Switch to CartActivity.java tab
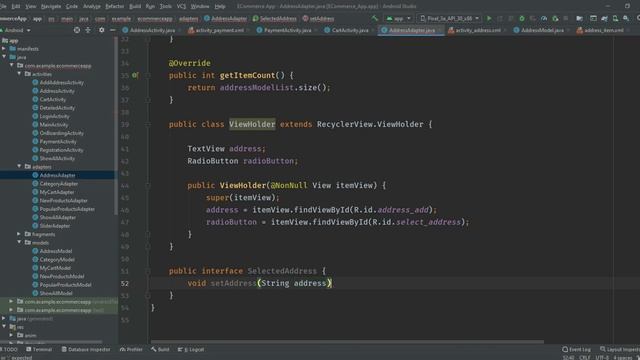The height and width of the screenshot is (360, 640). click(348, 30)
